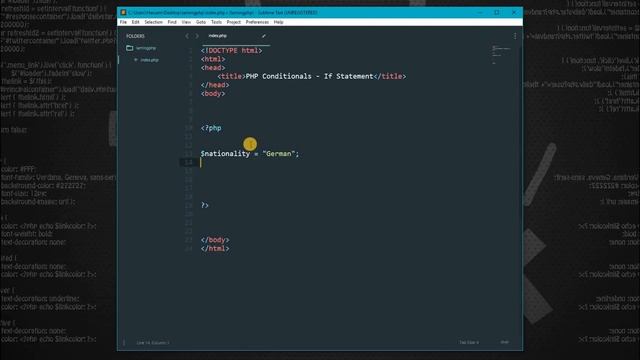
Task: Click the closing ?> PHP tag
Action: click(x=204, y=205)
